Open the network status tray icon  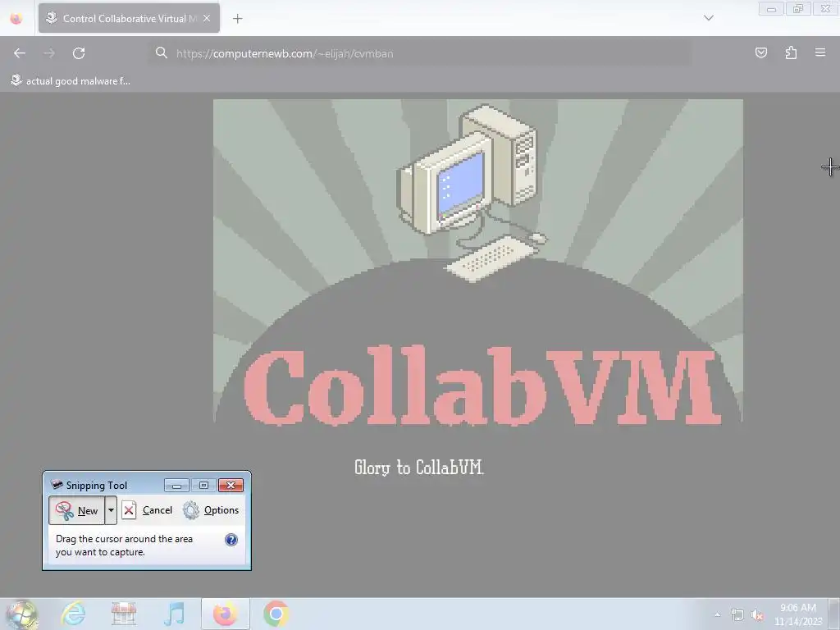pyautogui.click(x=737, y=615)
